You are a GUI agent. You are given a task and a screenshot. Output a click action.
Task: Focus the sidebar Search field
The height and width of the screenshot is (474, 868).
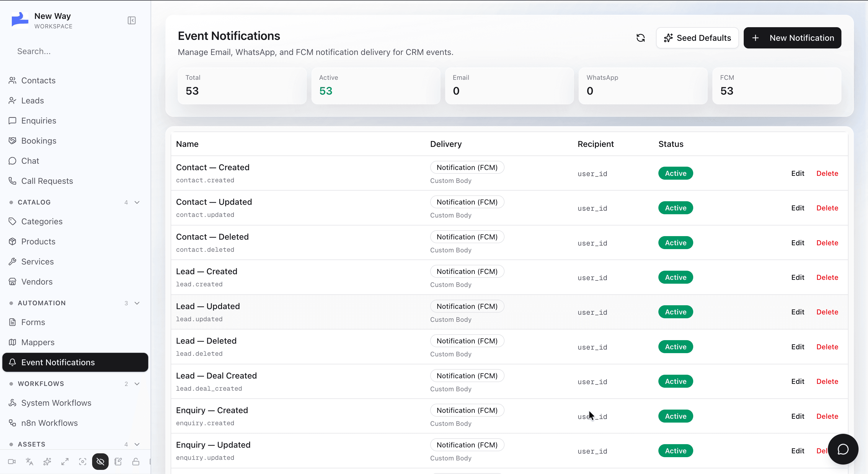pyautogui.click(x=75, y=51)
